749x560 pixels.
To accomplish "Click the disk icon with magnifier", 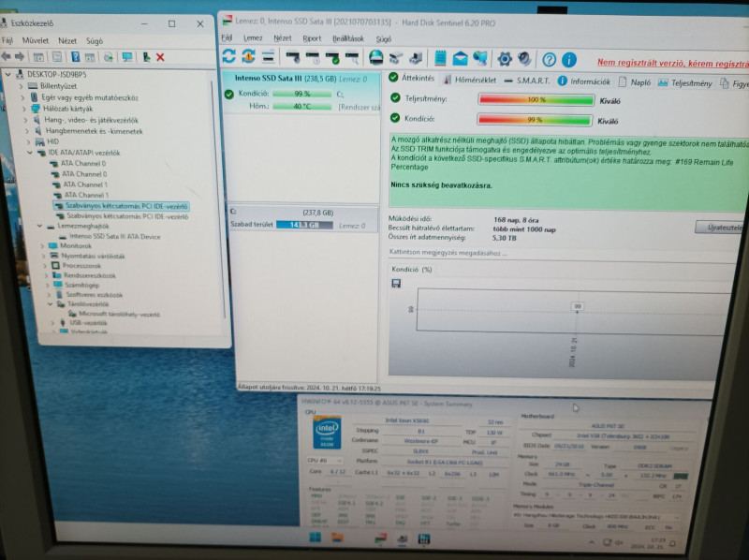I will [x=352, y=58].
